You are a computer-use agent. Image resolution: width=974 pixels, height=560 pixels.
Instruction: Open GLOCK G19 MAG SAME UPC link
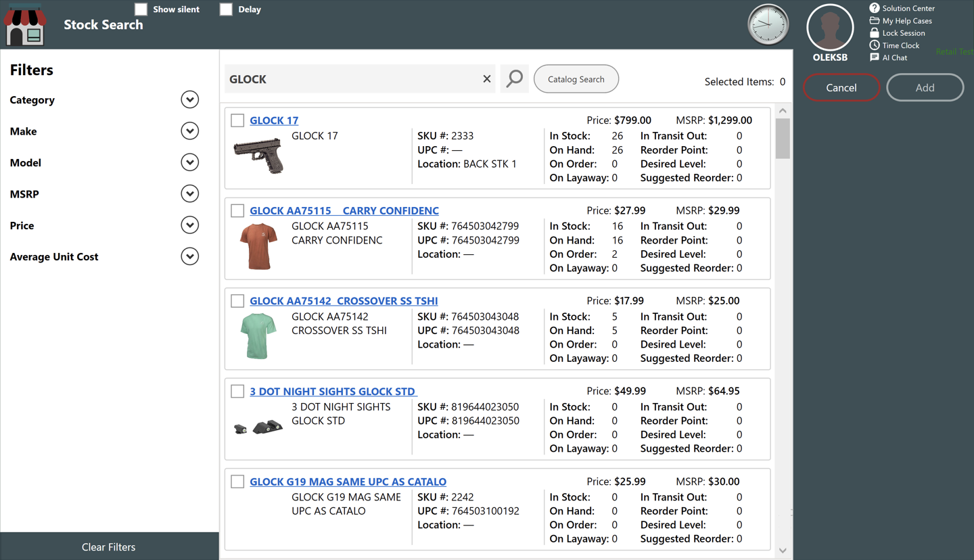click(348, 482)
